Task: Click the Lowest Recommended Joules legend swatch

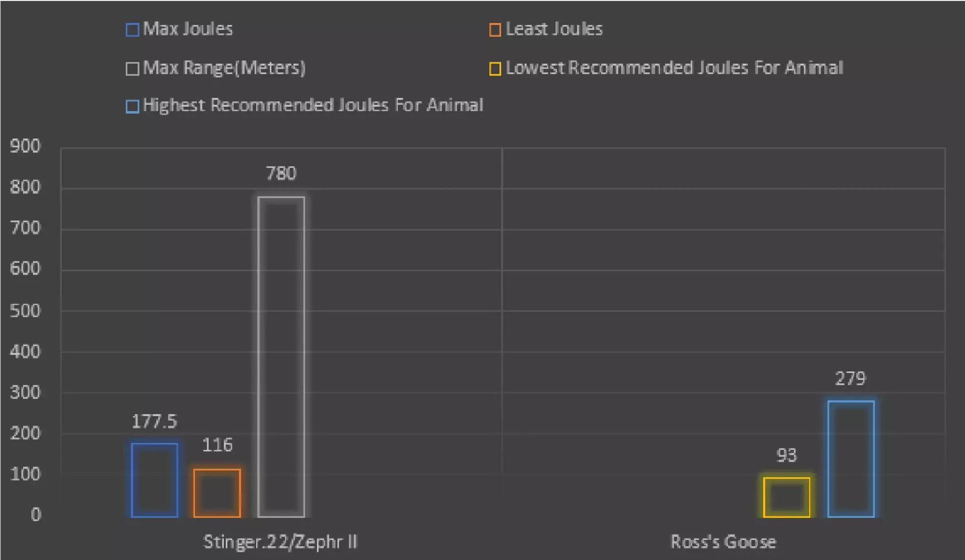Action: pyautogui.click(x=495, y=69)
